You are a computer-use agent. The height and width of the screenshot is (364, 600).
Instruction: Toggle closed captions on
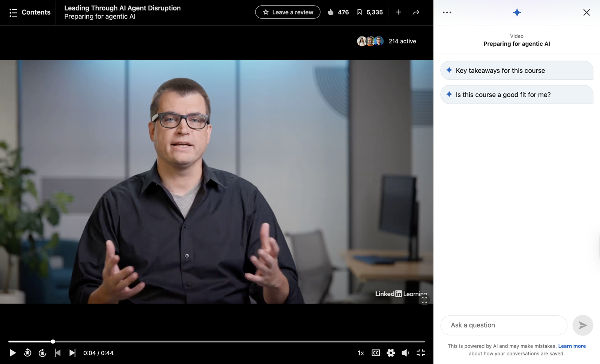point(376,353)
